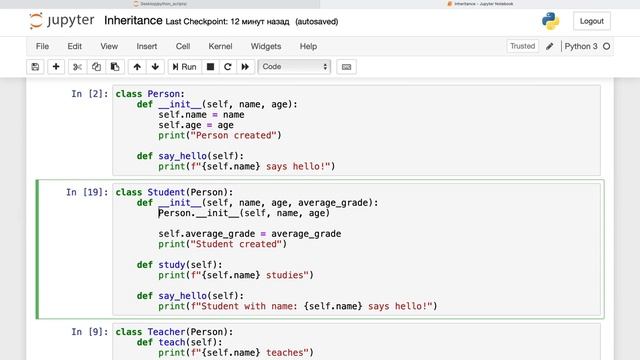The image size is (640, 360).
Task: Switch to the Jupyter Notebook browser tab
Action: pyautogui.click(x=480, y=4)
